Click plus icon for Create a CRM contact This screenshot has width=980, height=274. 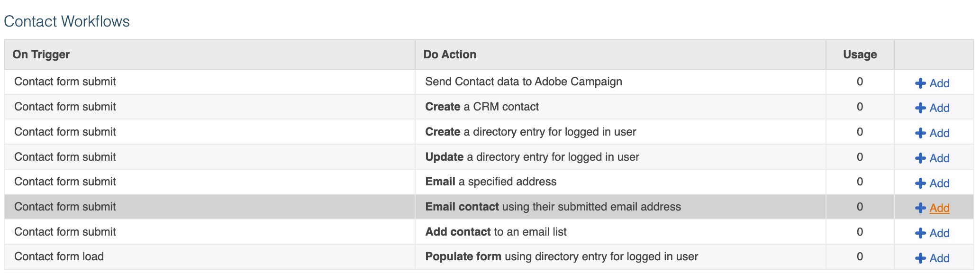click(920, 108)
